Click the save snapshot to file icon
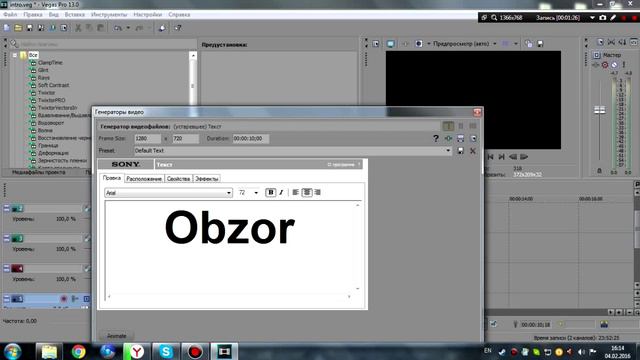This screenshot has width=640, height=360. click(x=540, y=44)
